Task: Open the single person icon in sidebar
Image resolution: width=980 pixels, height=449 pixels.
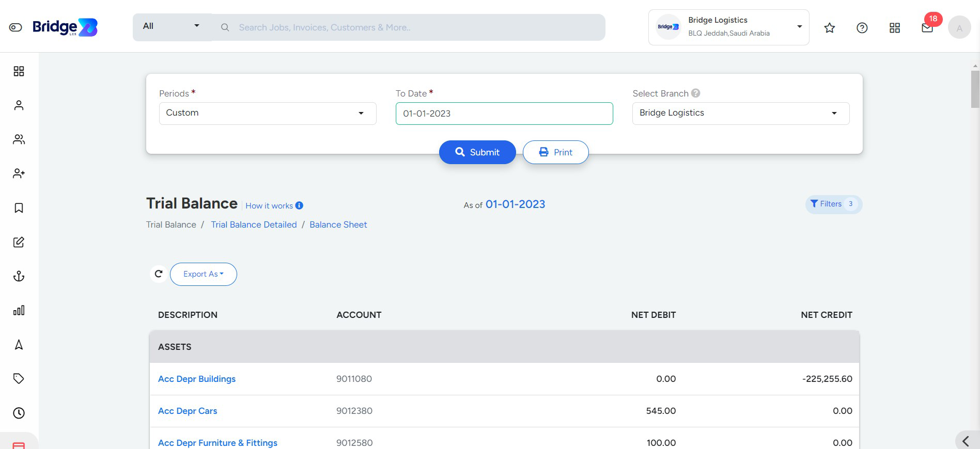Action: pyautogui.click(x=19, y=105)
